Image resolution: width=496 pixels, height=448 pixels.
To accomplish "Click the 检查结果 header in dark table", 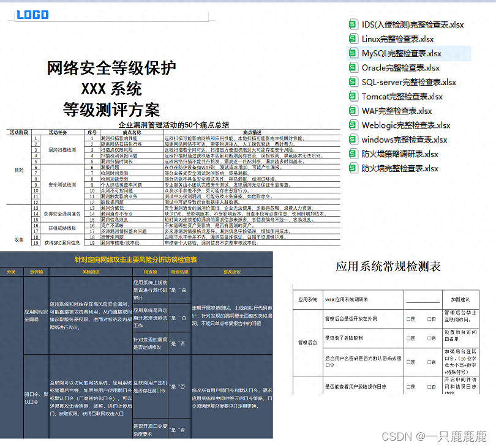I will (179, 272).
